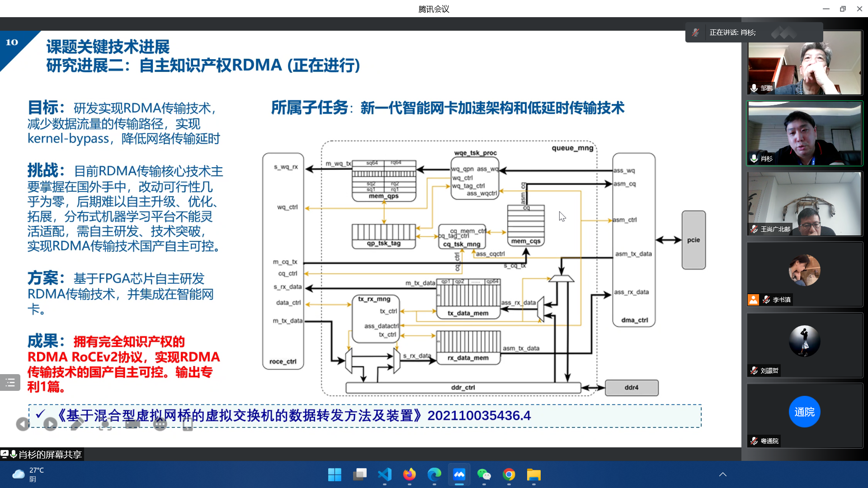Click 肖杉's microphone status icon
This screenshot has height=488, width=868.
click(754, 159)
